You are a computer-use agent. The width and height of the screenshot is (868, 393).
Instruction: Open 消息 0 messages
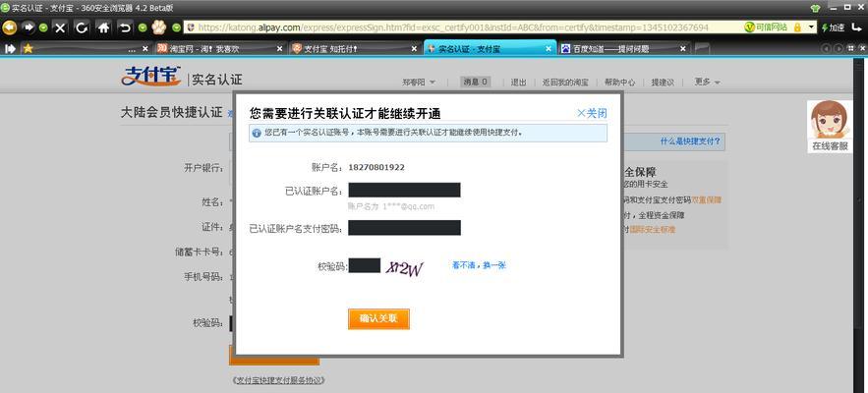(x=476, y=82)
